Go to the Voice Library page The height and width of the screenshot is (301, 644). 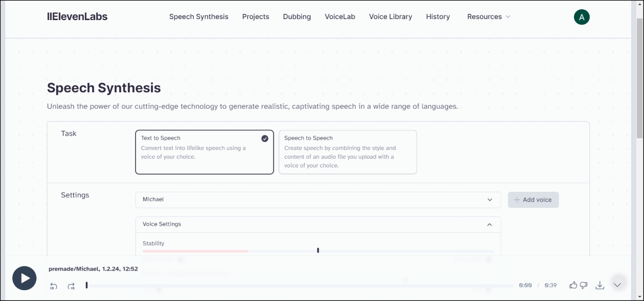point(391,16)
